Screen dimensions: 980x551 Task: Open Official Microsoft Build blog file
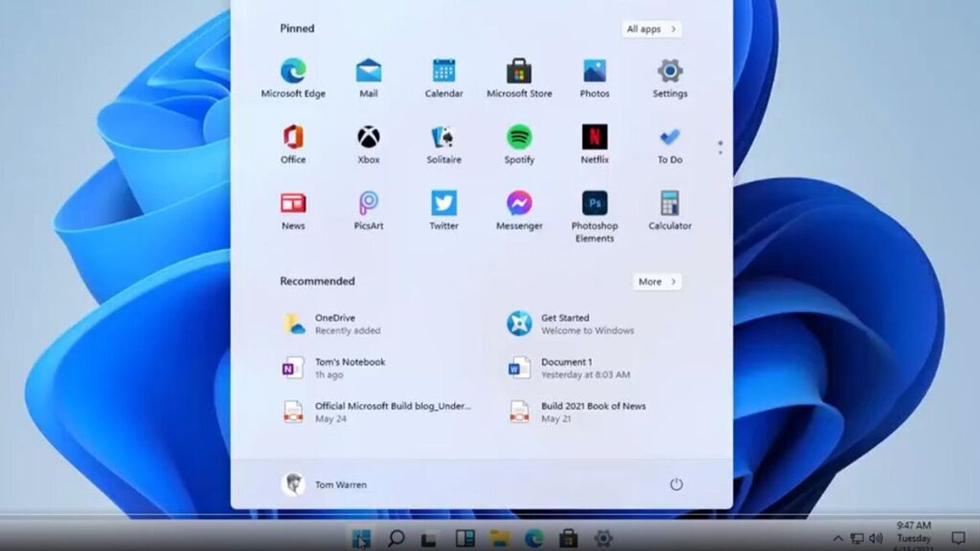(x=376, y=412)
